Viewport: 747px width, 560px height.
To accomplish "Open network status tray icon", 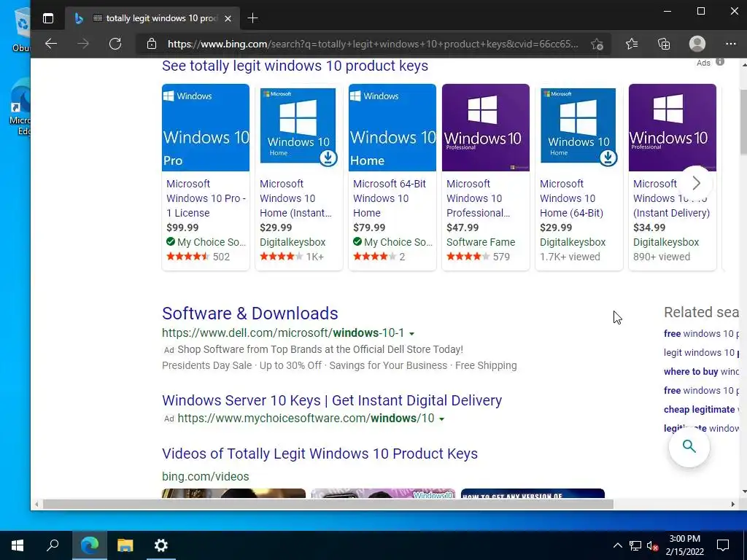I will point(635,545).
